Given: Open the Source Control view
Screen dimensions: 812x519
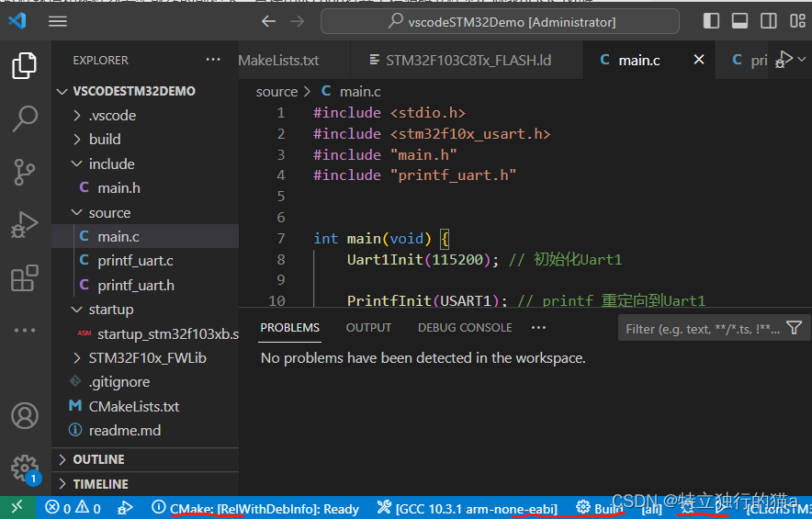Looking at the screenshot, I should click(24, 172).
